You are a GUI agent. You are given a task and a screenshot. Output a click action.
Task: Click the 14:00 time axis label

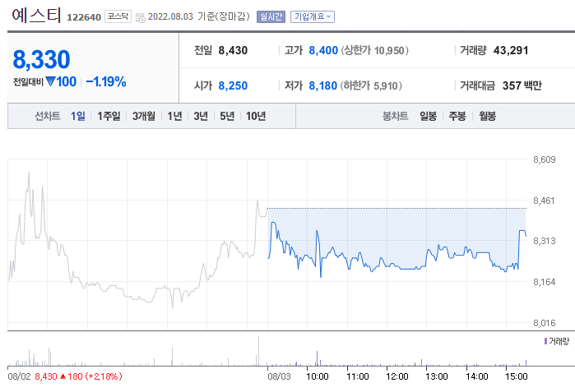tap(477, 376)
